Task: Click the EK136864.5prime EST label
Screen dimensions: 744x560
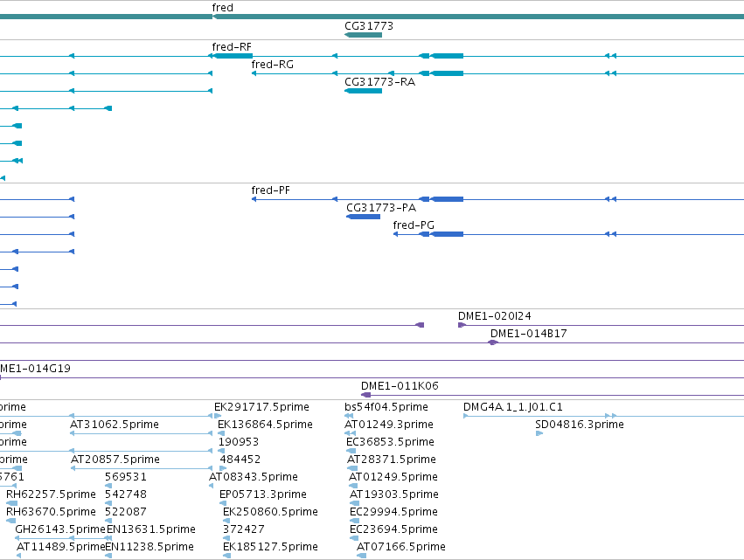Action: click(265, 425)
